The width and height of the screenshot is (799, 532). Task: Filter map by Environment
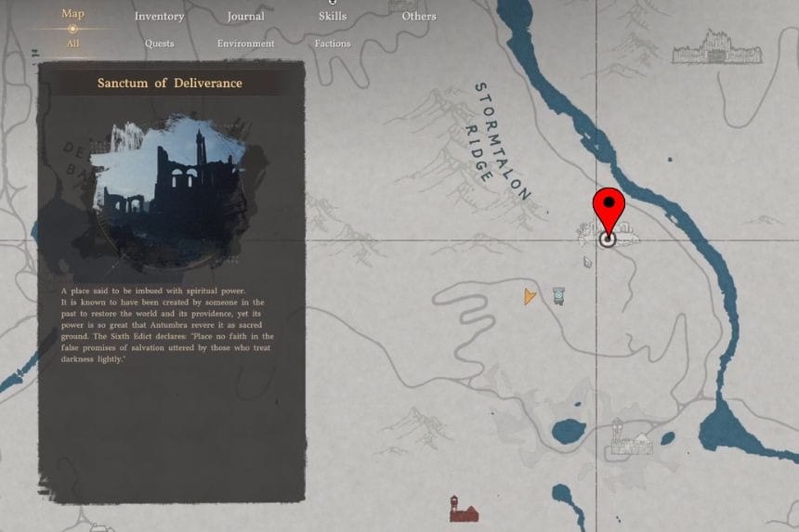245,44
